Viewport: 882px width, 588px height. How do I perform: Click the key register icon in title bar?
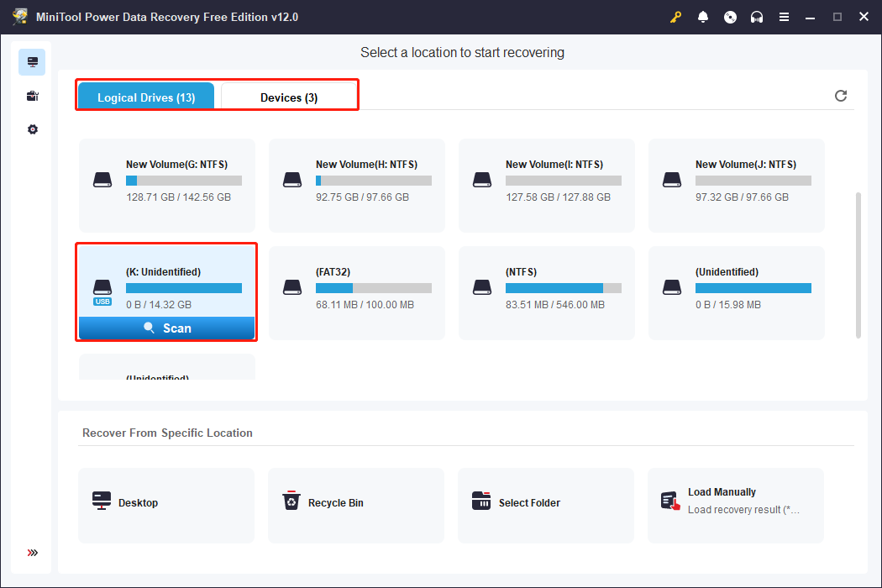(x=675, y=17)
